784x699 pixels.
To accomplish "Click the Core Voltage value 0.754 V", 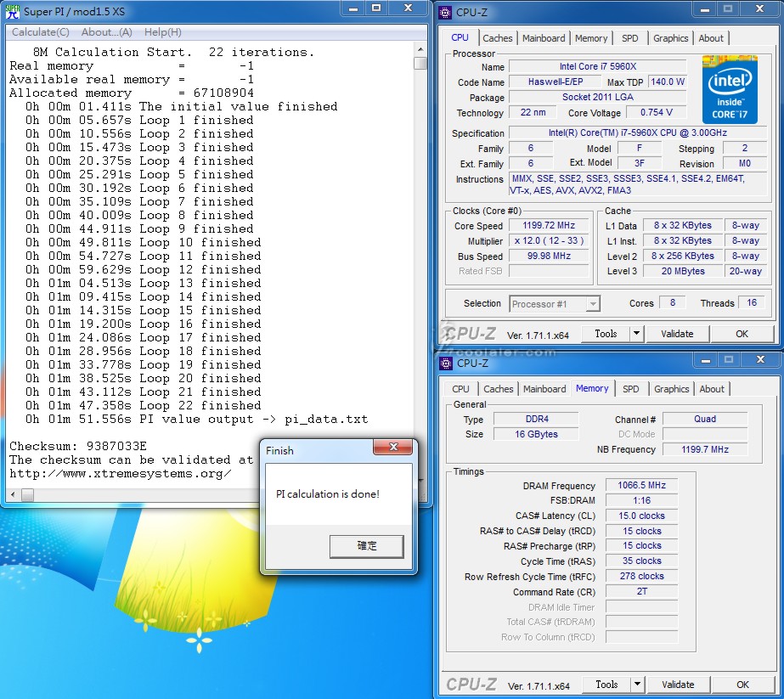I will 656,112.
